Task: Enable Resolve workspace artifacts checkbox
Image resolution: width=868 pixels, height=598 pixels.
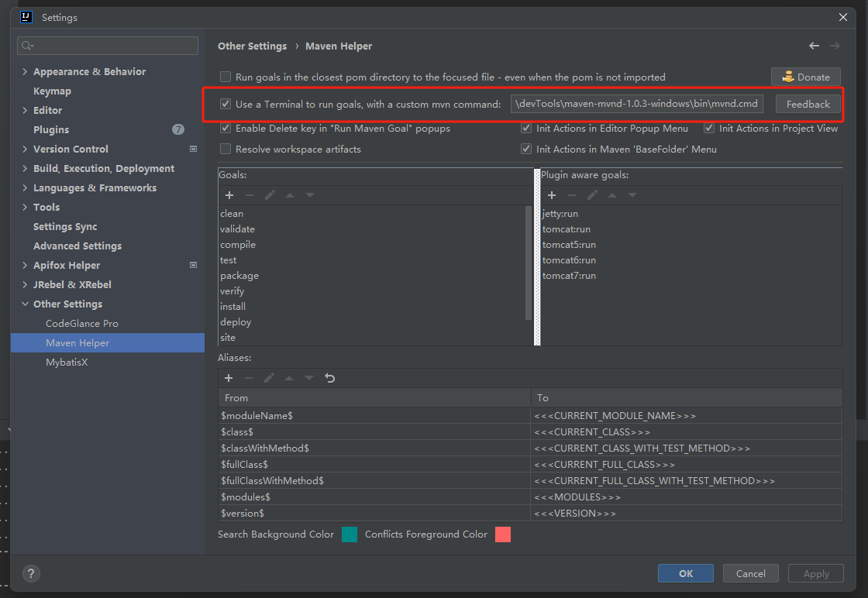Action: (226, 149)
